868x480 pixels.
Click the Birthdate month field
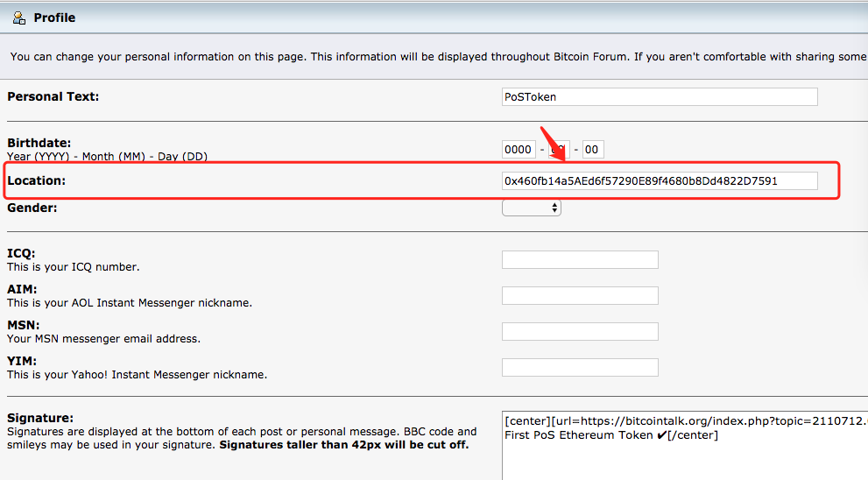tap(559, 150)
